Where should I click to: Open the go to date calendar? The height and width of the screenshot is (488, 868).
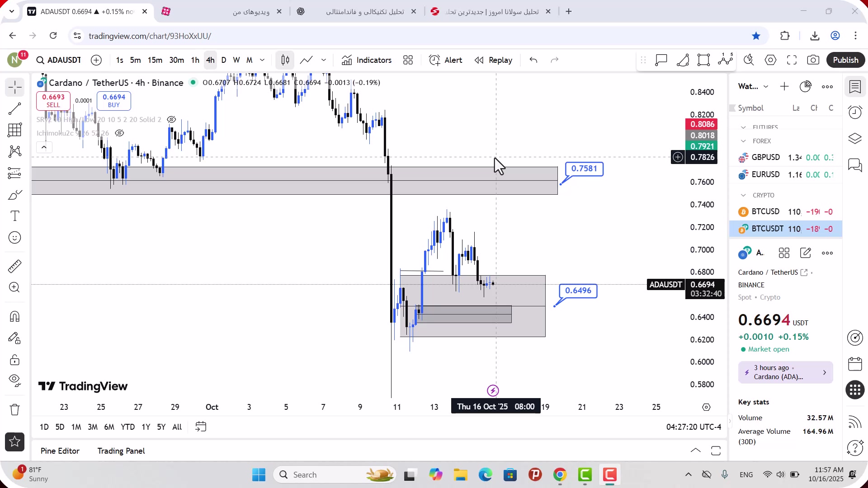(x=201, y=427)
